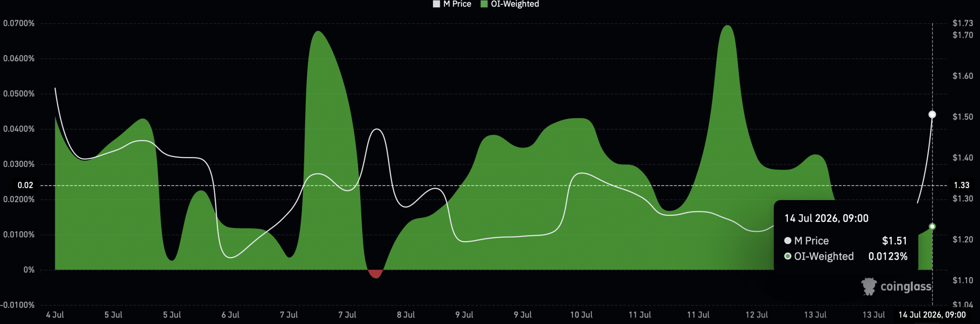Toggle the OI-Weighted legend series

(510, 4)
